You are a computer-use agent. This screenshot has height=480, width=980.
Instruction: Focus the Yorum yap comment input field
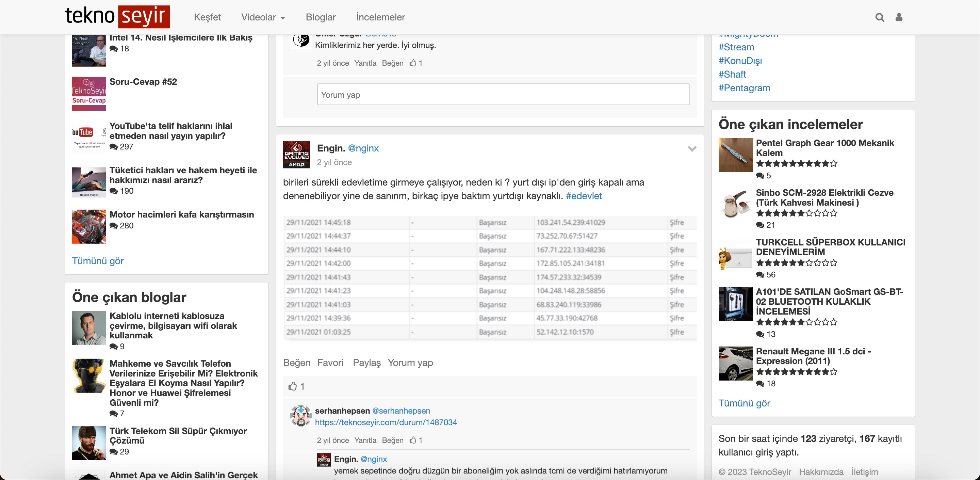[x=503, y=94]
